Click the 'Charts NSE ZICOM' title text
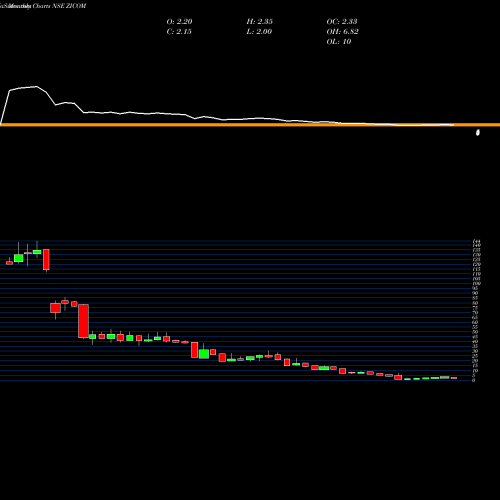This screenshot has width=500, height=500. click(x=59, y=6)
